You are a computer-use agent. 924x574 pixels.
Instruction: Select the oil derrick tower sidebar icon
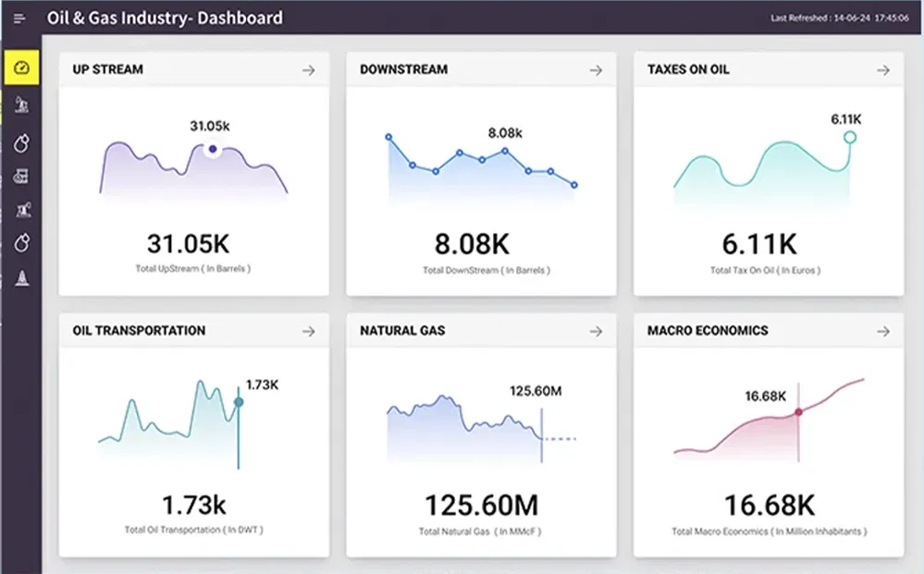21,277
